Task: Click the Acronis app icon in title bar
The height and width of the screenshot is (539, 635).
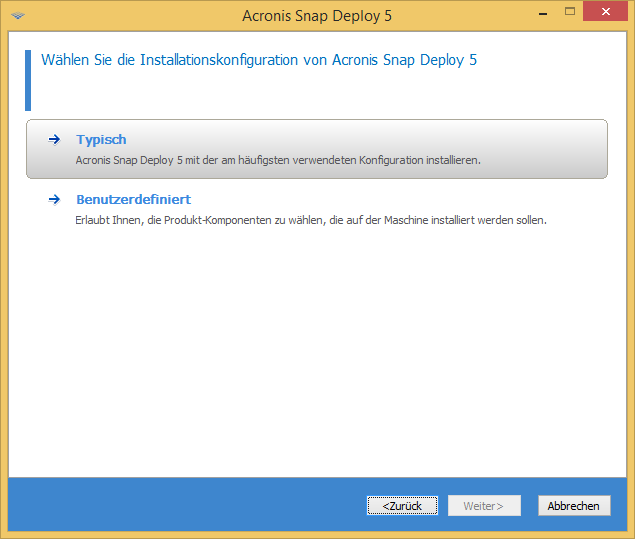Action: point(17,16)
